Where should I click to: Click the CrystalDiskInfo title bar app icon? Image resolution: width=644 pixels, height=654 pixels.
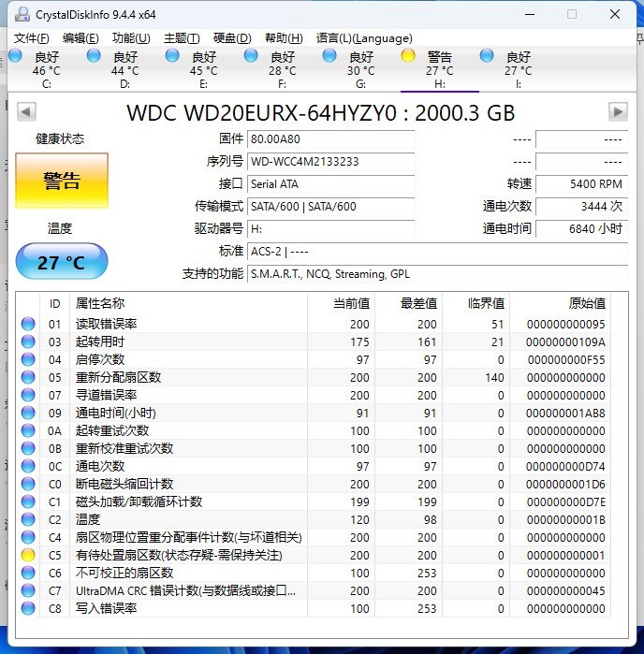(x=22, y=14)
